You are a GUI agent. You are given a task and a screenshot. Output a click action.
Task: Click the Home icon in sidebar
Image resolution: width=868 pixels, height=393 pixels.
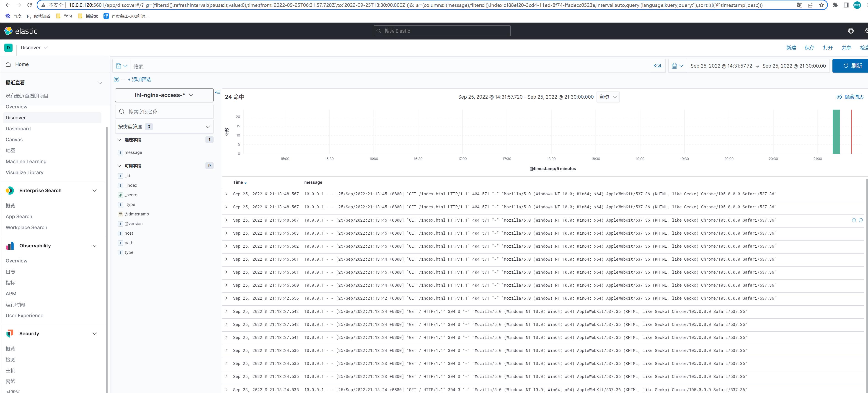tap(8, 64)
